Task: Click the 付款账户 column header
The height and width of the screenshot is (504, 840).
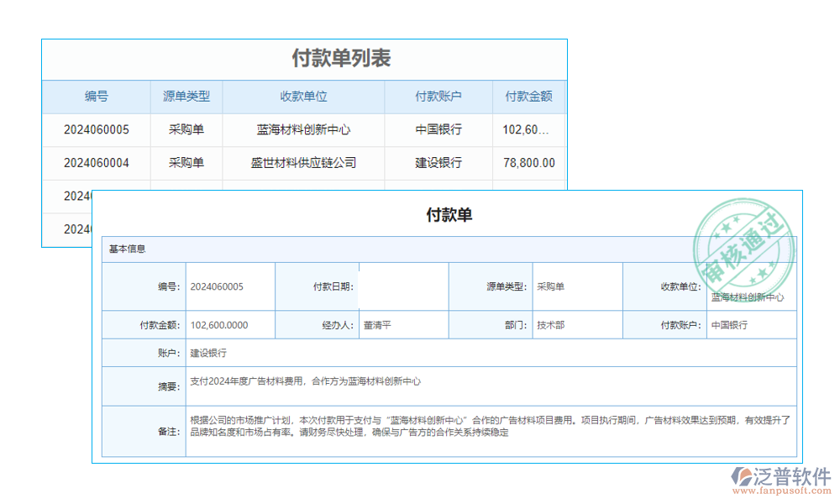Action: [437, 96]
